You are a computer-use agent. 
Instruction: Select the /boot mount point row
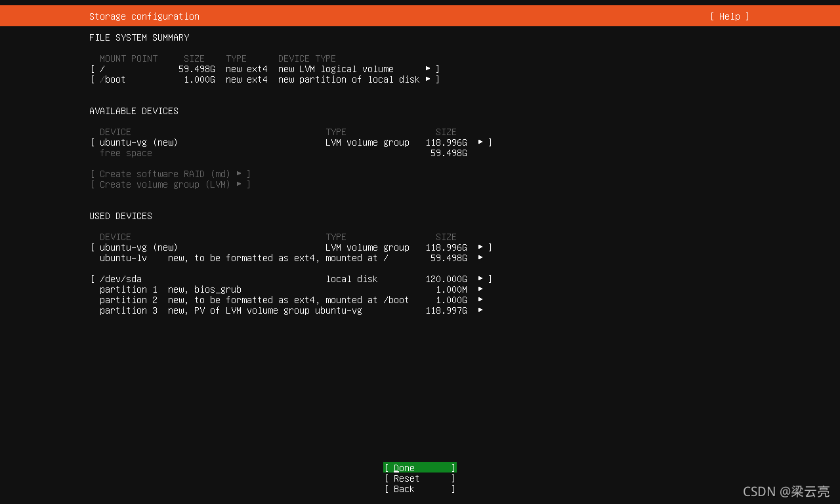(x=265, y=79)
